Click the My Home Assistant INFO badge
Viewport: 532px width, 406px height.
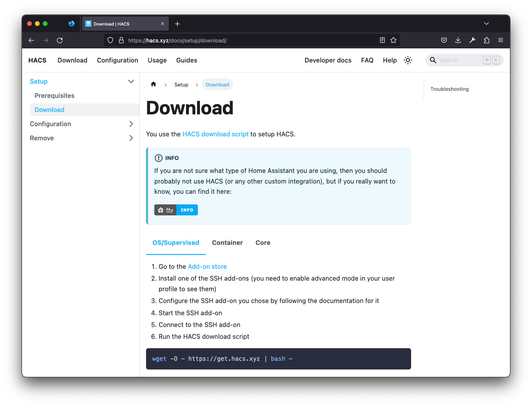pyautogui.click(x=176, y=210)
